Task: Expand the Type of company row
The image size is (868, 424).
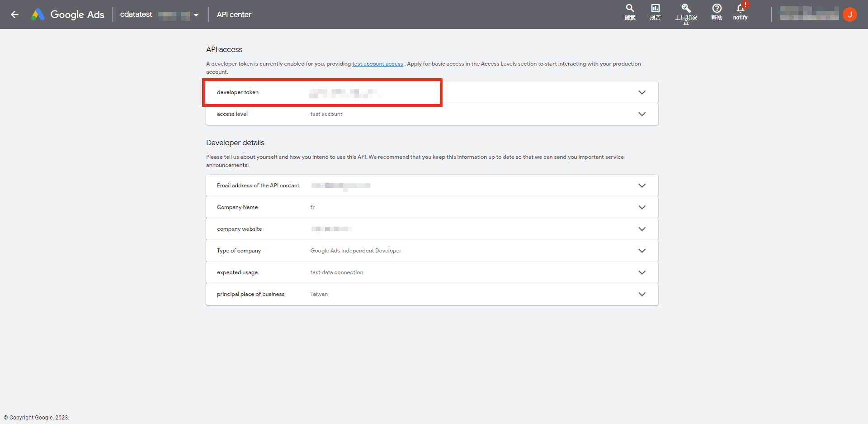Action: pos(642,250)
